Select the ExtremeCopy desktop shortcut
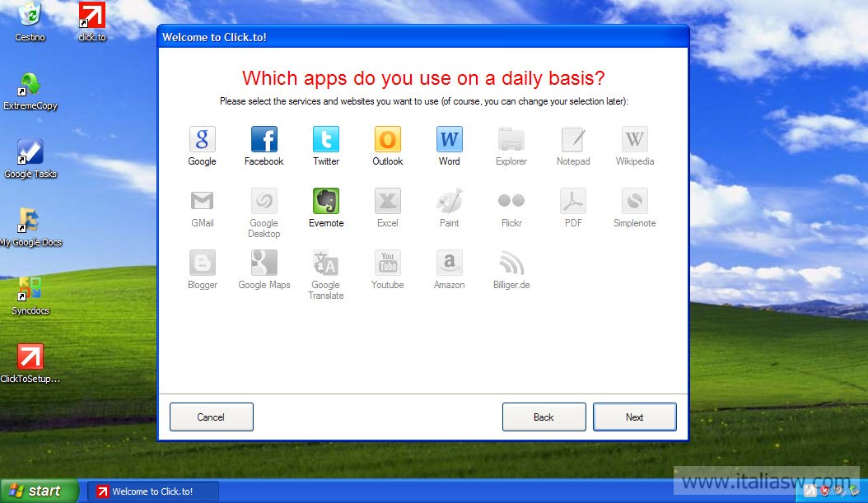This screenshot has width=868, height=503. point(30,91)
